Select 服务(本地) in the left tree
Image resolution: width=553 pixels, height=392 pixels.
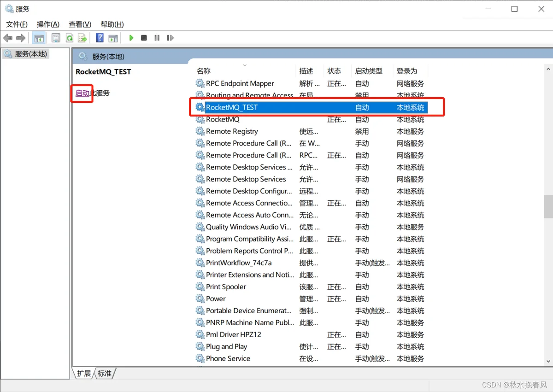pyautogui.click(x=31, y=54)
